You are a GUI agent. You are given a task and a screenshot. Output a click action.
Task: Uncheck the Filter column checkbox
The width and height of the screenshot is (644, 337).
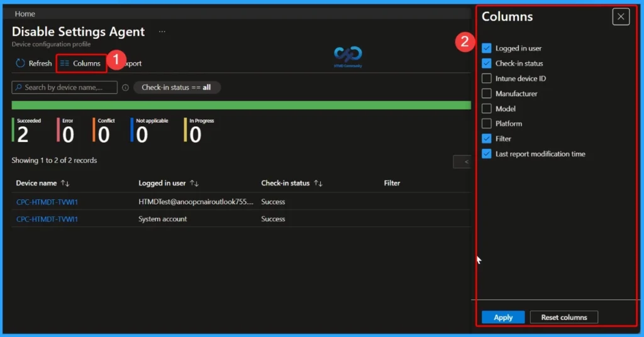pos(486,139)
